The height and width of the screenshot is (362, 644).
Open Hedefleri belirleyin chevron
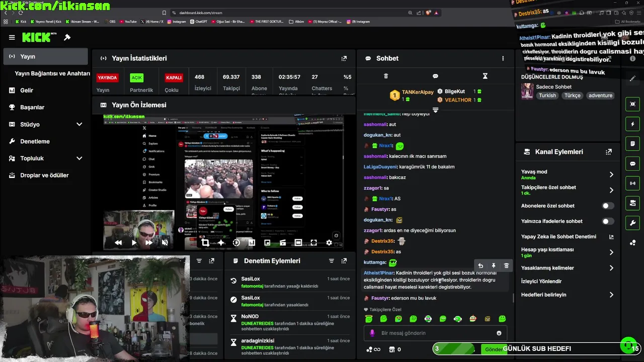point(611,295)
